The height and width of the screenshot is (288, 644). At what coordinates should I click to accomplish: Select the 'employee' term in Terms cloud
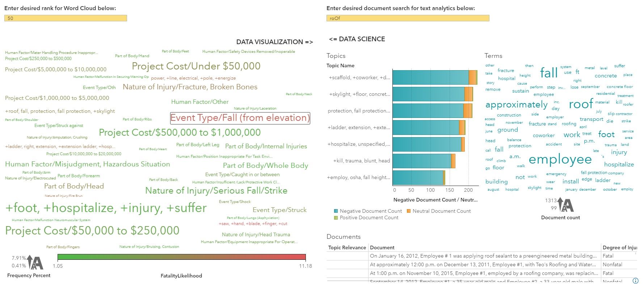(560, 159)
